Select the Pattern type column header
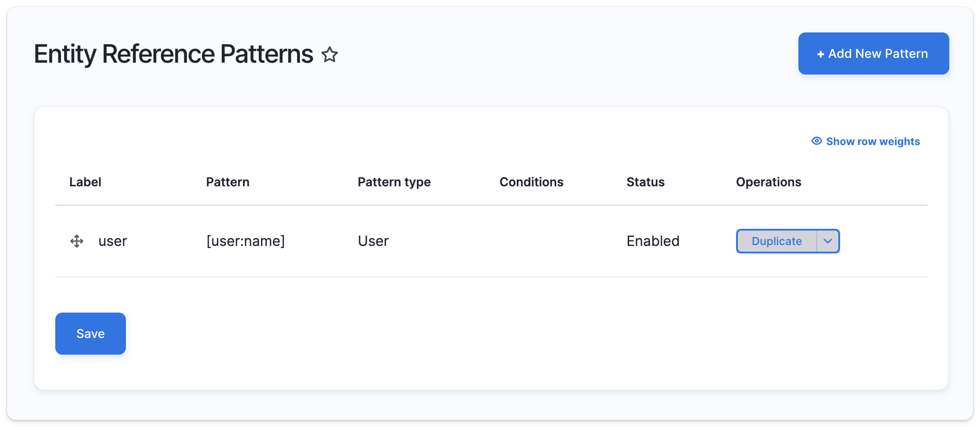 click(394, 182)
